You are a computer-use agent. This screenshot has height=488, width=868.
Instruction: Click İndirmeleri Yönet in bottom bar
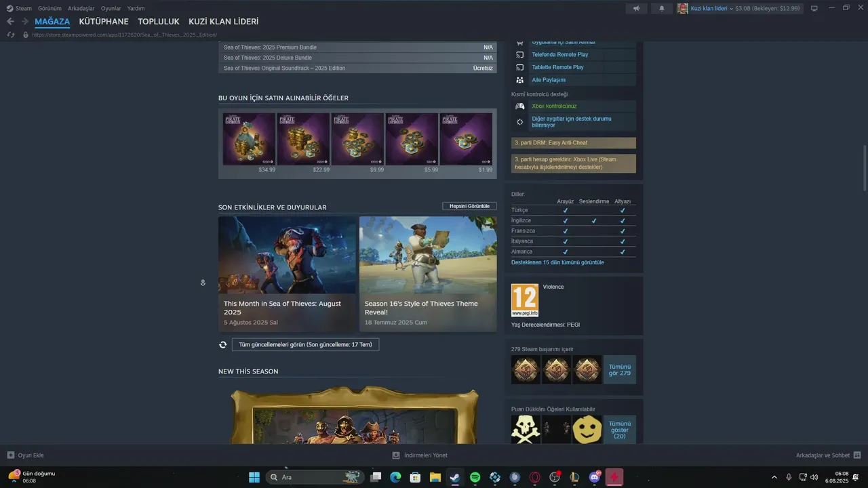point(425,455)
